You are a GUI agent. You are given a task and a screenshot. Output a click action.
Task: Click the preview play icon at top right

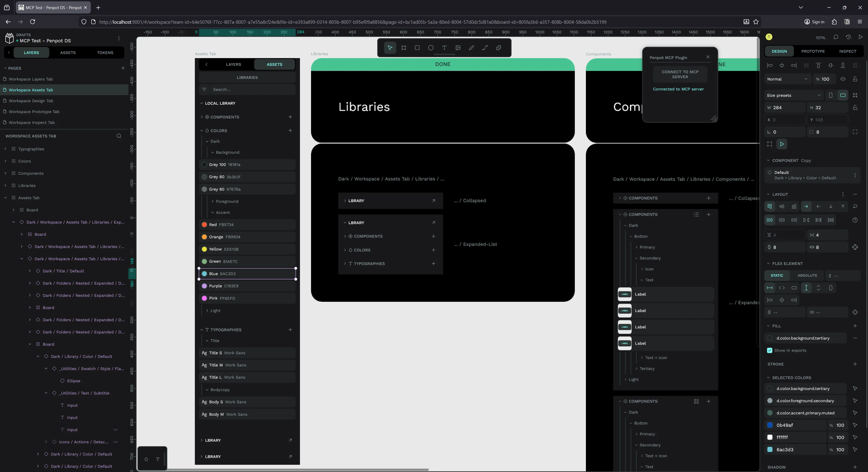coord(861,37)
